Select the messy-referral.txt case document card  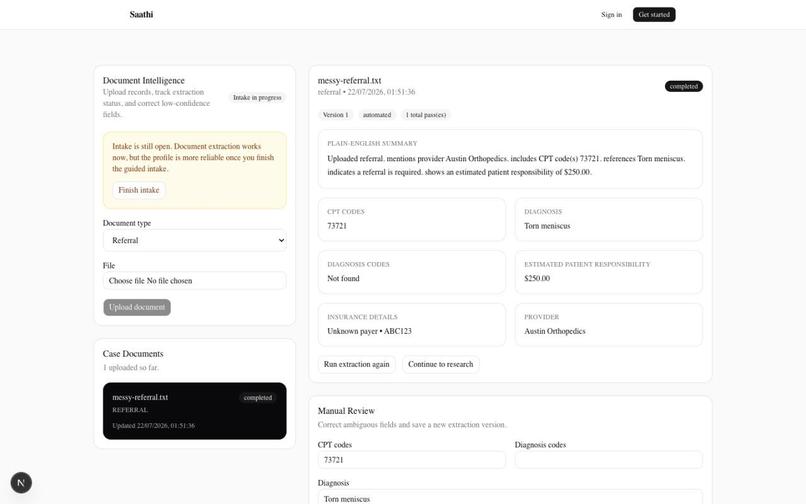[x=195, y=411]
